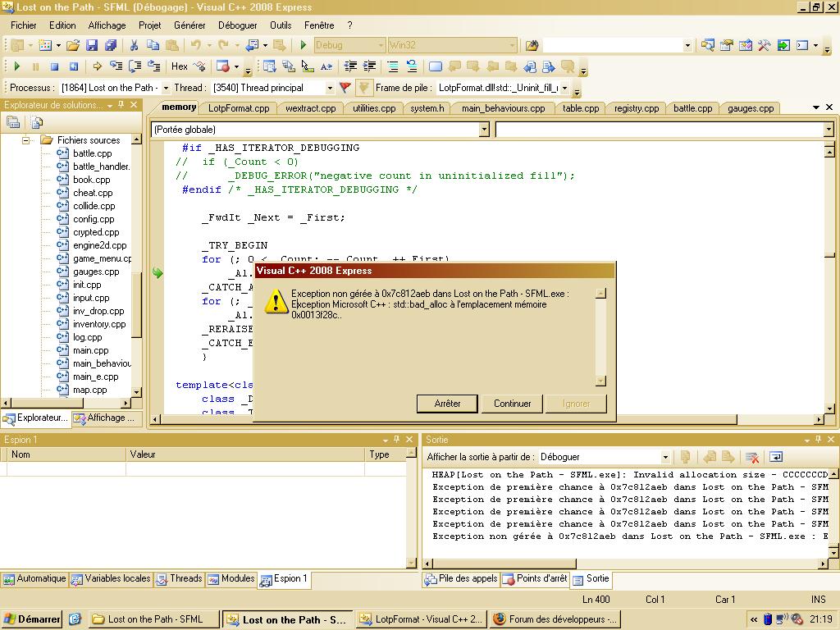
Task: Open the search combo box dropdown arrow
Action: click(x=688, y=46)
